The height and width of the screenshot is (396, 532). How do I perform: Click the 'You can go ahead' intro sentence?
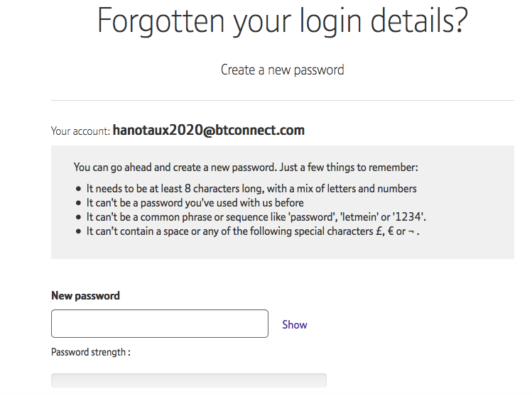pos(246,167)
